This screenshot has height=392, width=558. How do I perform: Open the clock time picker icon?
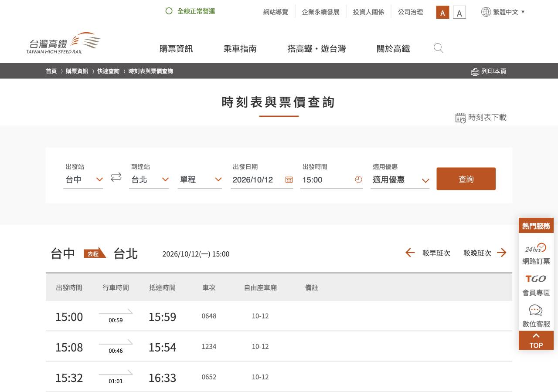click(x=358, y=179)
